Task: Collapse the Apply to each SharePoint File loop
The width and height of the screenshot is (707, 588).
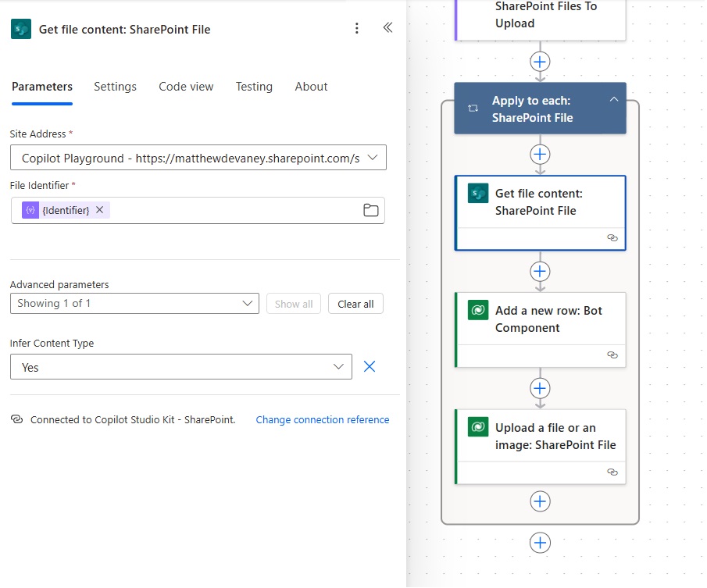Action: pos(614,100)
